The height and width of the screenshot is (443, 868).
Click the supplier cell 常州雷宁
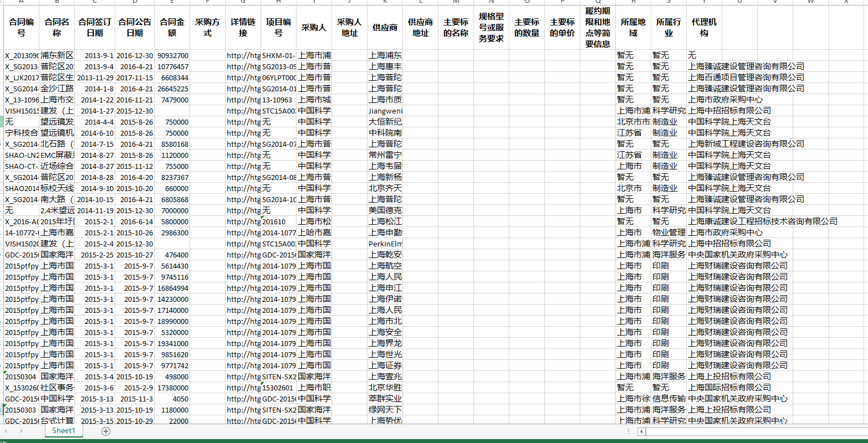pos(385,155)
